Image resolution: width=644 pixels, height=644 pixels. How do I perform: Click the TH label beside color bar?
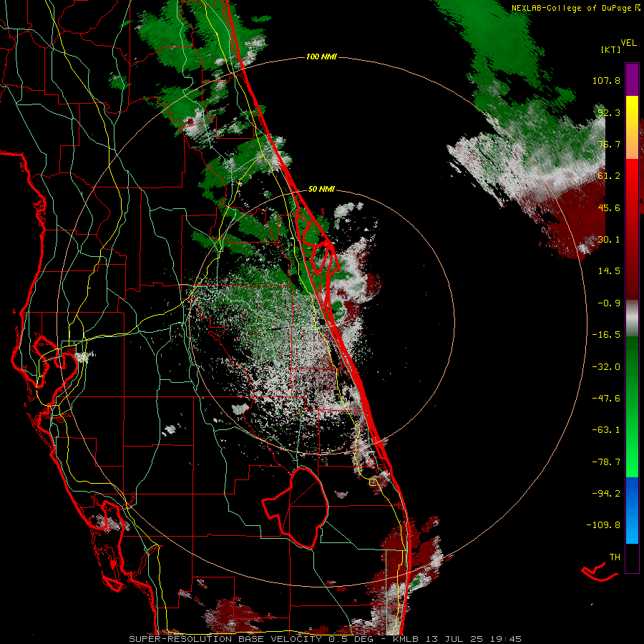point(615,557)
